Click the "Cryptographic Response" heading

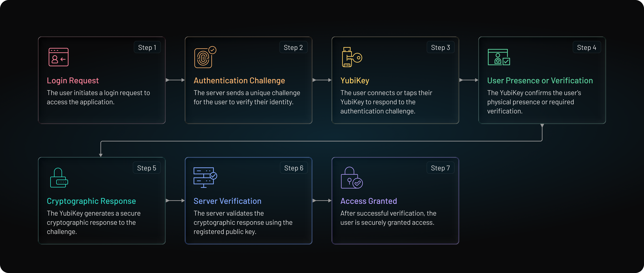pyautogui.click(x=91, y=201)
